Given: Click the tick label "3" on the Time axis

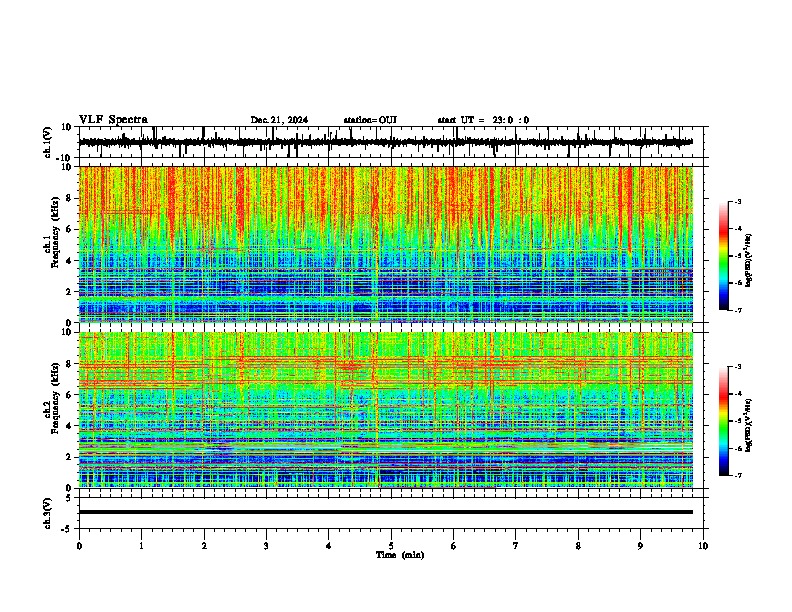Looking at the screenshot, I should 266,546.
